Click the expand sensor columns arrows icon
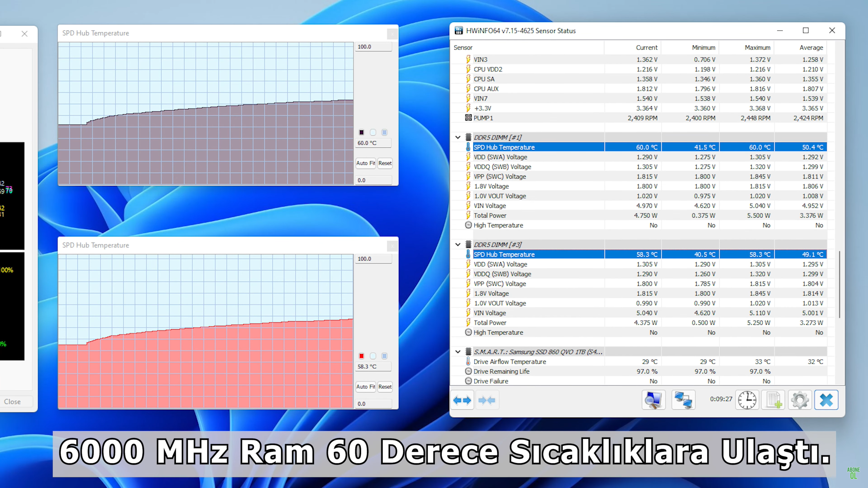The width and height of the screenshot is (868, 488). (x=462, y=400)
